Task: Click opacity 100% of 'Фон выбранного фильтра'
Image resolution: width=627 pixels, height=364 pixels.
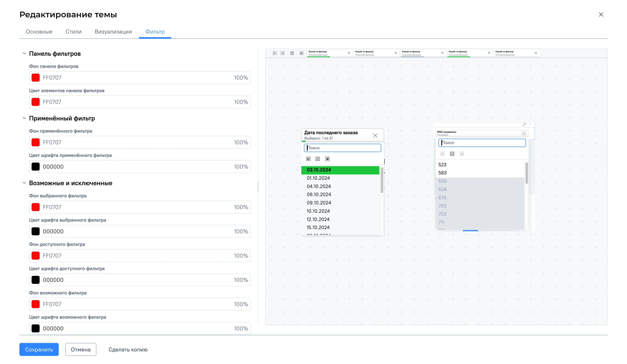Action: (x=241, y=207)
